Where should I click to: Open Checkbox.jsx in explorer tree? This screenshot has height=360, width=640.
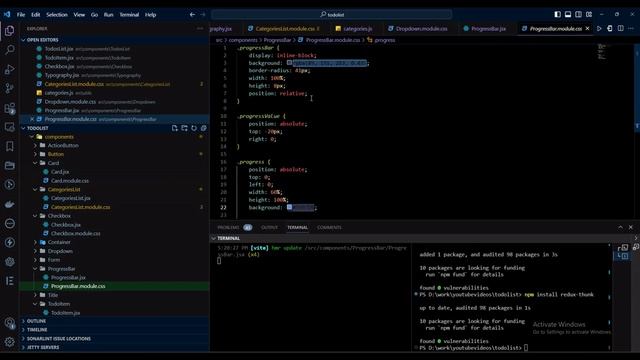[66, 225]
